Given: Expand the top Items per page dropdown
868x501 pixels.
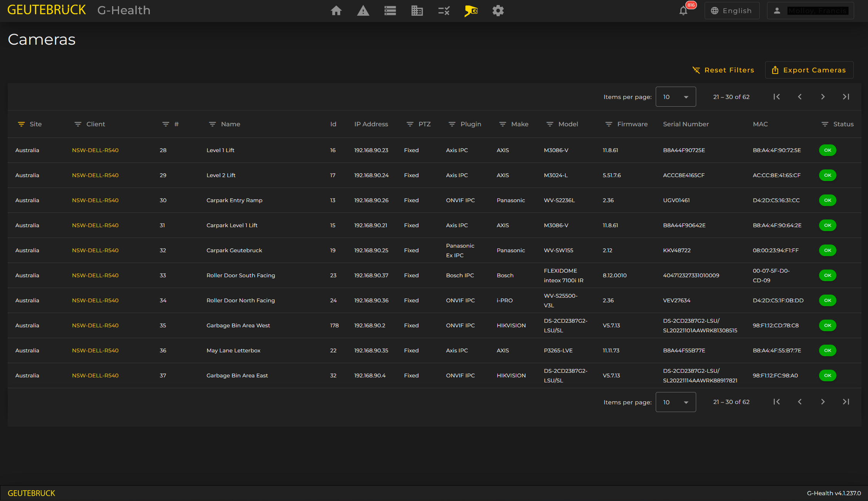Looking at the screenshot, I should [676, 97].
